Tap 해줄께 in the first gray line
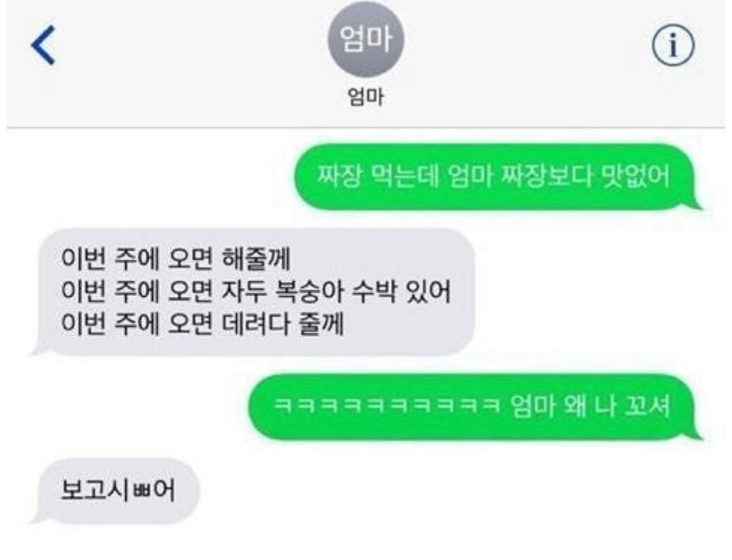 click(x=257, y=258)
